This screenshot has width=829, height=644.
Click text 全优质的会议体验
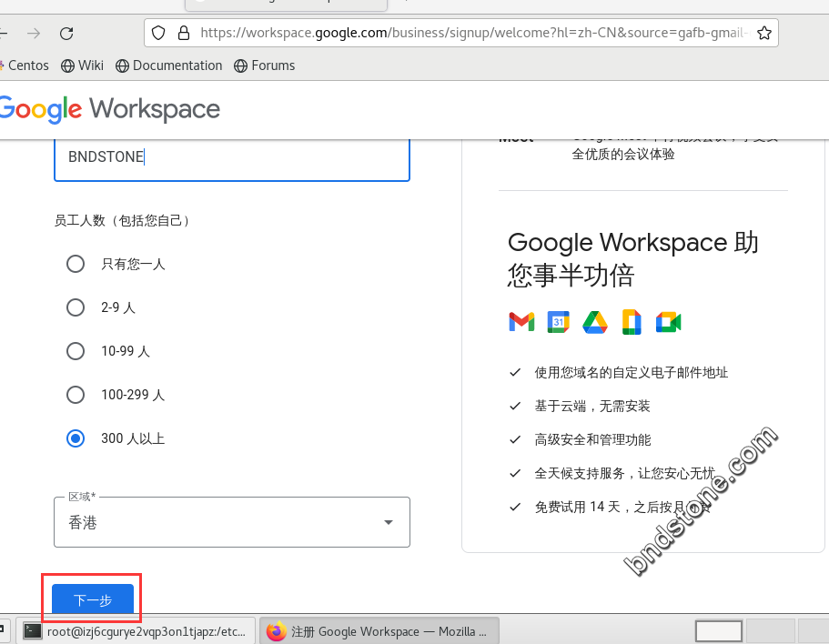coord(623,155)
